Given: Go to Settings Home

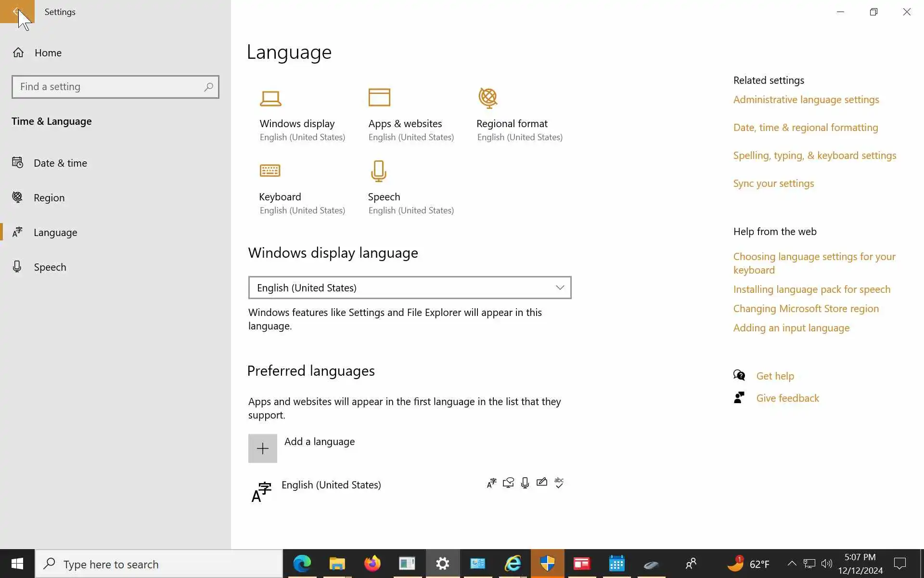Looking at the screenshot, I should (x=48, y=53).
